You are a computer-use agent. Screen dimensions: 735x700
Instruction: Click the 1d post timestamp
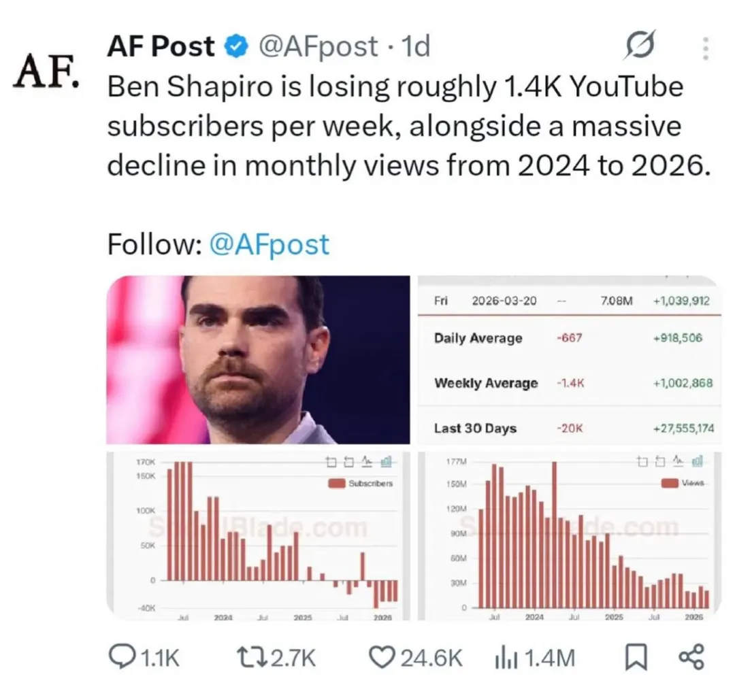(x=416, y=47)
